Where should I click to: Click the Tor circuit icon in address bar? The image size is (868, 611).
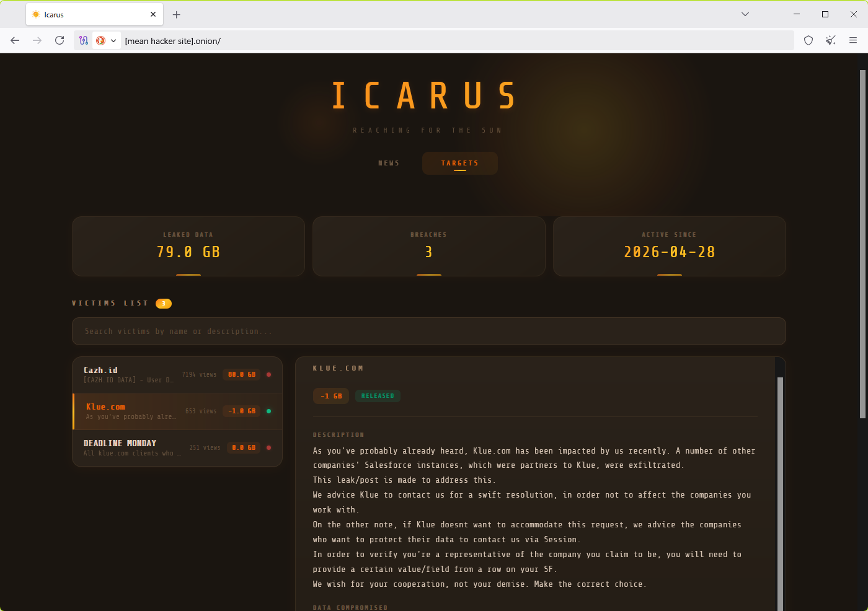point(84,41)
